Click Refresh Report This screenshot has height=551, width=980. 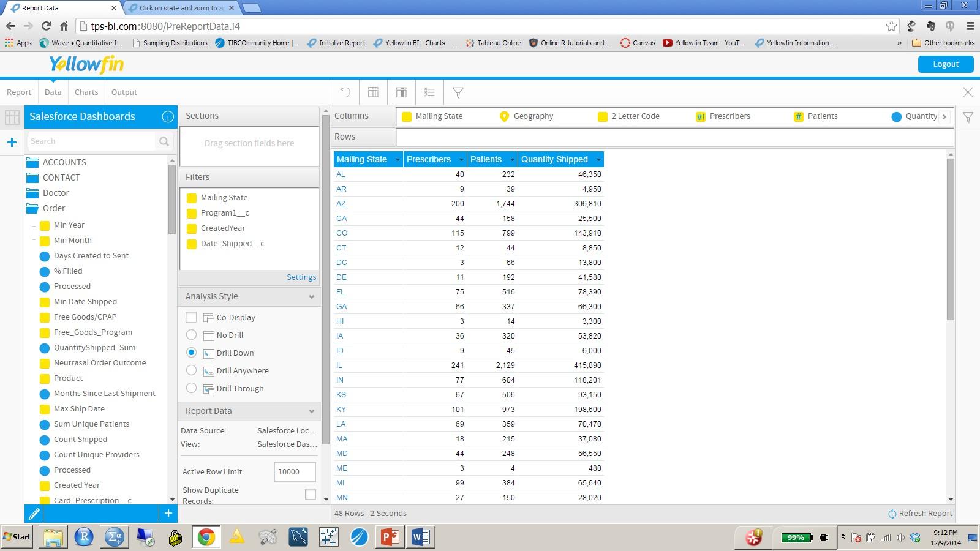[x=921, y=514]
